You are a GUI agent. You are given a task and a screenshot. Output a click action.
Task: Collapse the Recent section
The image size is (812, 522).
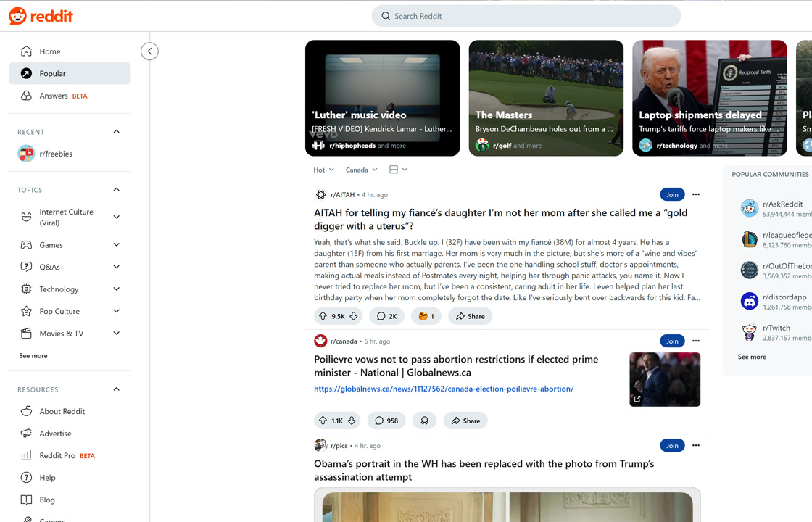click(x=117, y=131)
